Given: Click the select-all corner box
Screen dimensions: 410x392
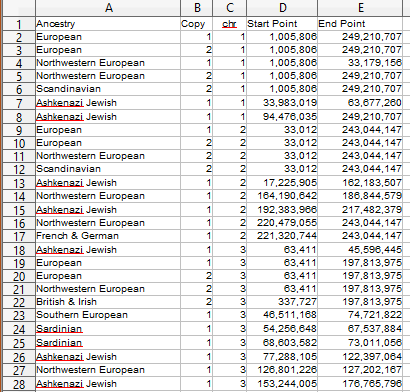Looking at the screenshot, I should click(19, 8).
